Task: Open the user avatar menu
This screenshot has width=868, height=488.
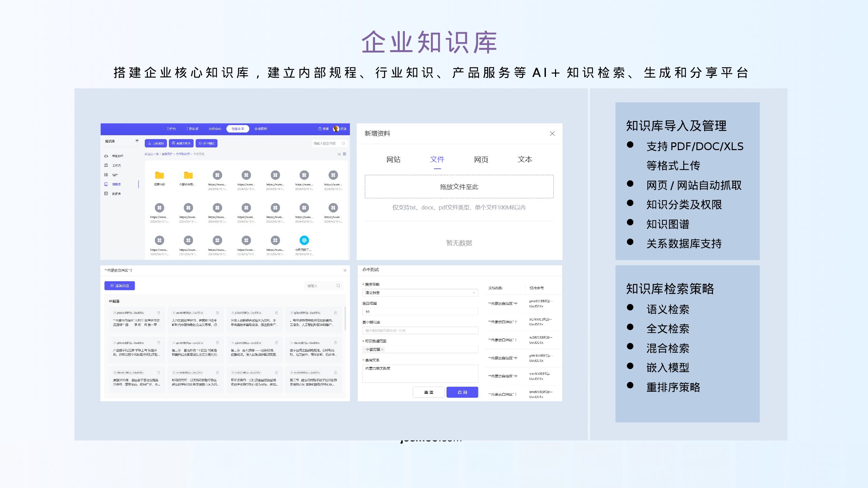Action: tap(336, 129)
